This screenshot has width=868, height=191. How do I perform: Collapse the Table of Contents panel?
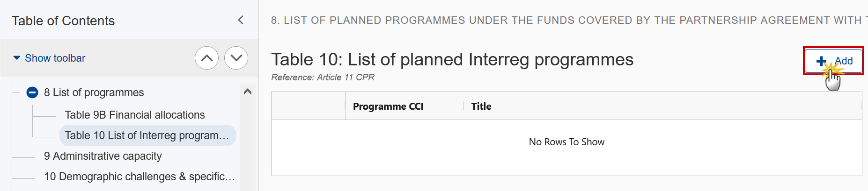point(241,20)
